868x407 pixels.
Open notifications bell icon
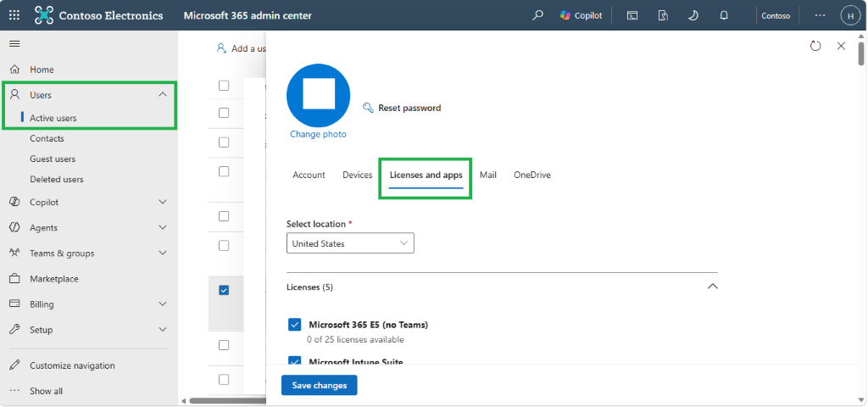[x=724, y=15]
